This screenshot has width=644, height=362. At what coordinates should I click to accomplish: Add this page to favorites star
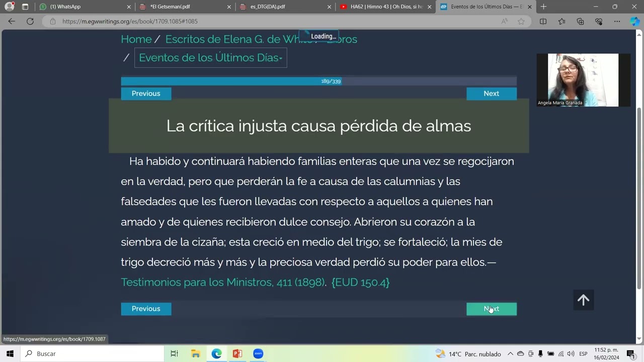[x=521, y=21]
